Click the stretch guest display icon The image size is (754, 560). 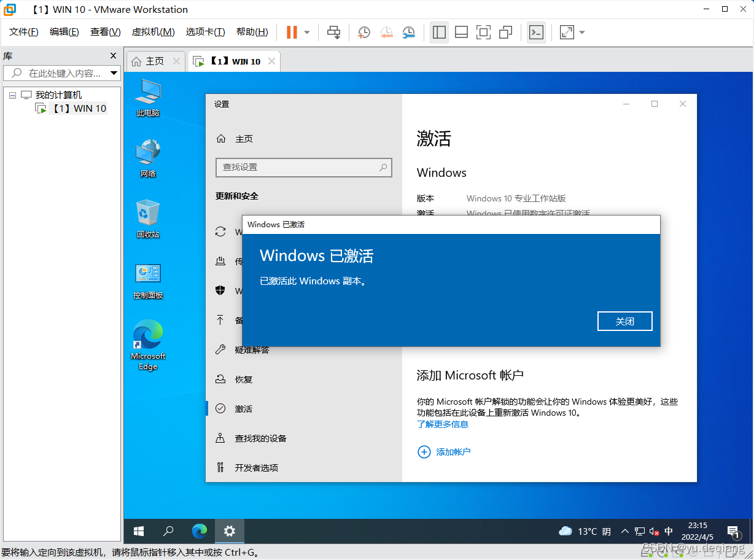[x=567, y=32]
